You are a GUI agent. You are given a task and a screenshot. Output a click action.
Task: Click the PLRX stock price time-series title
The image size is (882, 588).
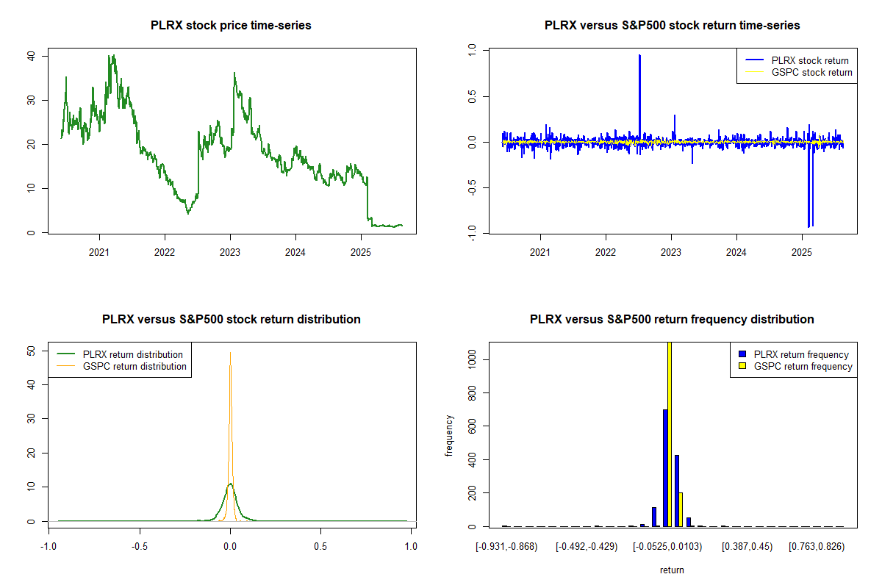pyautogui.click(x=231, y=26)
